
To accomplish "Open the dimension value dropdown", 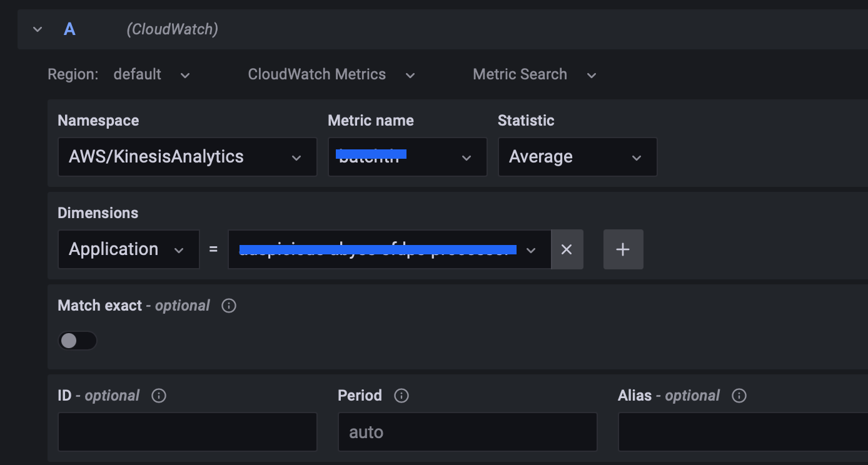I will click(388, 249).
